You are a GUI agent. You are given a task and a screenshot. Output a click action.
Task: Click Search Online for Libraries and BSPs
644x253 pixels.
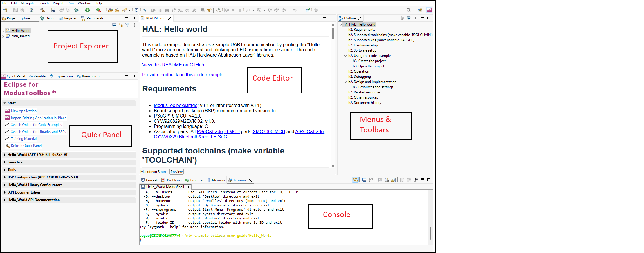pos(38,132)
